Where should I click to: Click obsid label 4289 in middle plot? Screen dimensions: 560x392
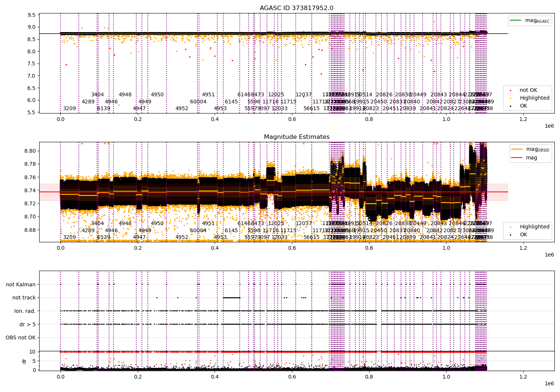coord(88,231)
